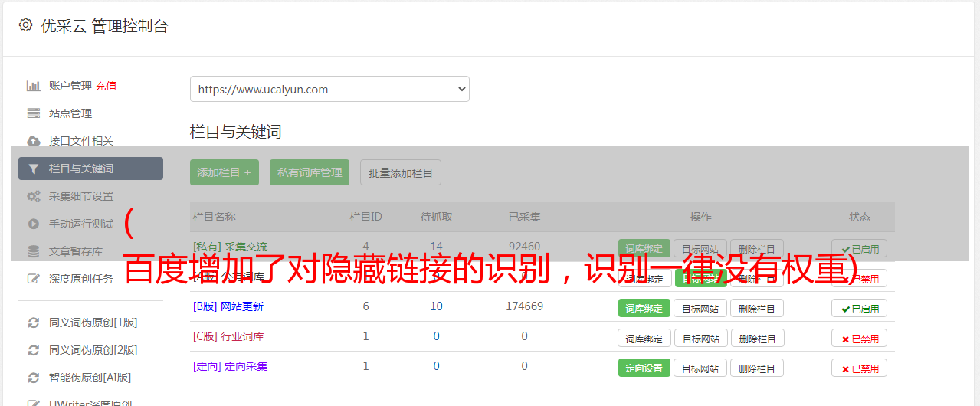Click 栏目ID 4 in the 采集交流 row
Screen dimensions: 980x406
click(365, 247)
